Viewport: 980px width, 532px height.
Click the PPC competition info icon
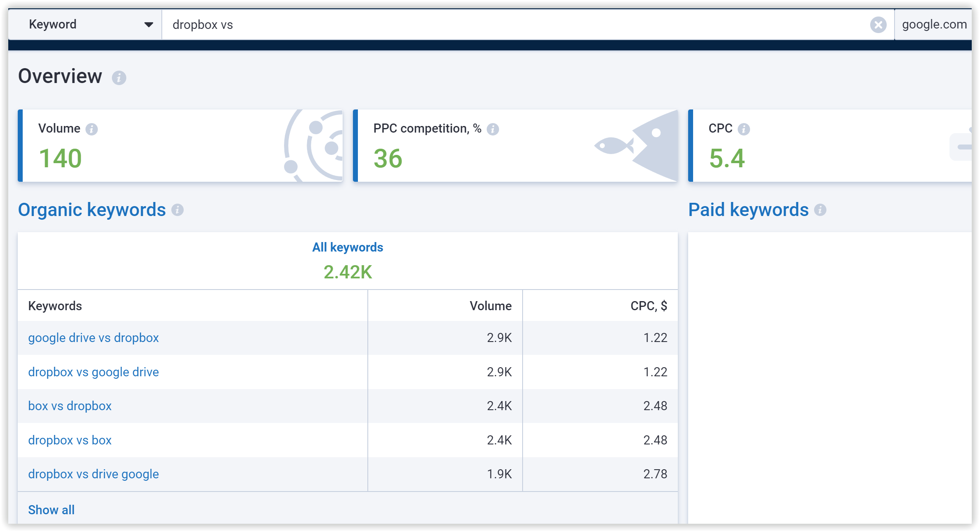click(x=492, y=129)
